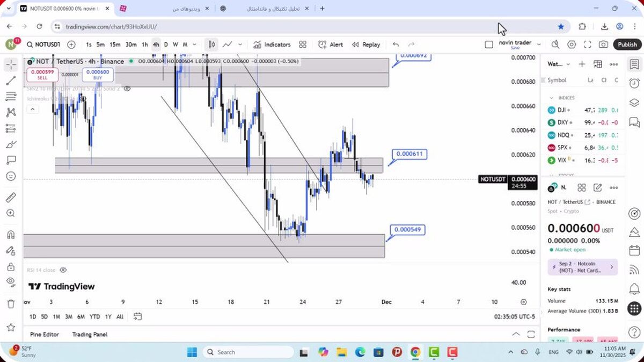Open the emoji icons tool
Screen dimensions: 644x362
click(11, 176)
